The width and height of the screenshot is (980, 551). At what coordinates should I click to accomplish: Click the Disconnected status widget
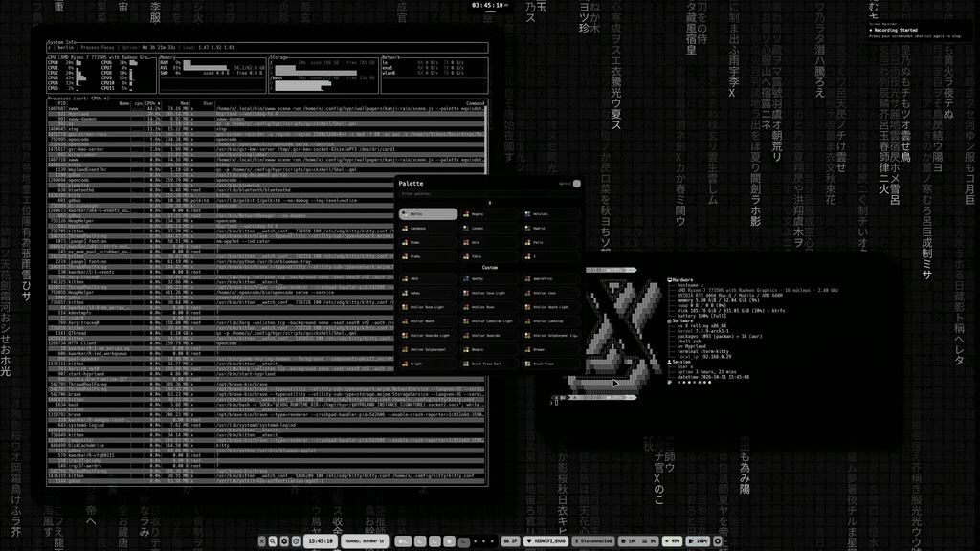(593, 541)
